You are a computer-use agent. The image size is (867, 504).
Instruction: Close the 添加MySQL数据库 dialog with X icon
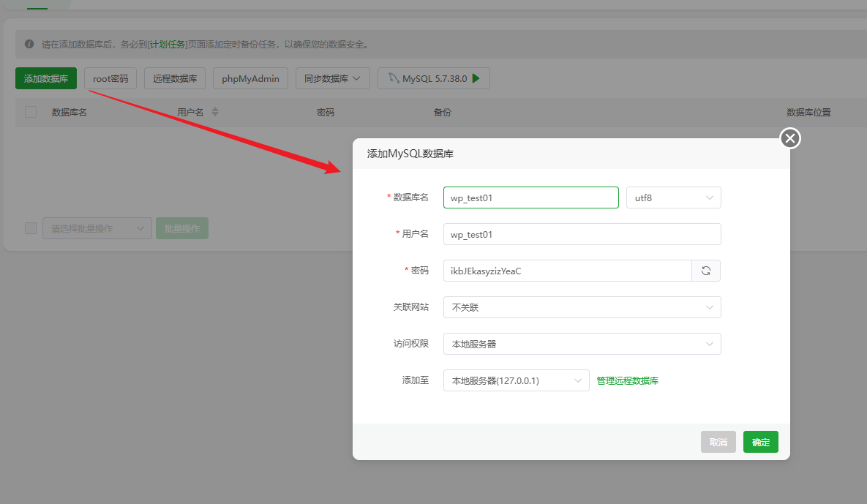(790, 138)
